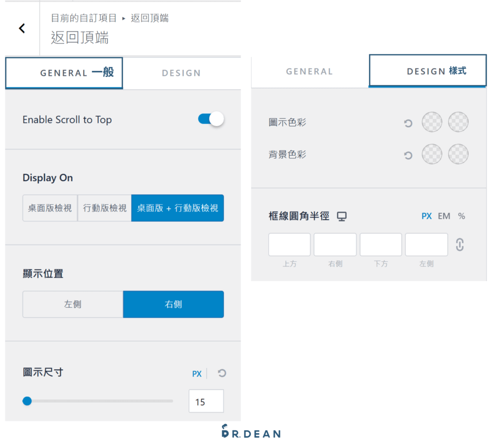Screen dimensions: 492x448
Task: Switch to the GENERAL tab on the right panel
Action: 309,71
